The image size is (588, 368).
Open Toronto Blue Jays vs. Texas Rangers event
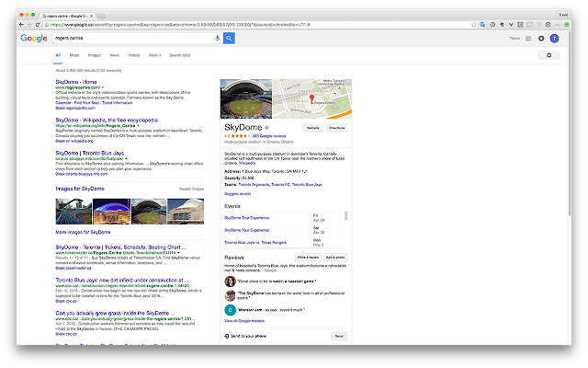255,243
